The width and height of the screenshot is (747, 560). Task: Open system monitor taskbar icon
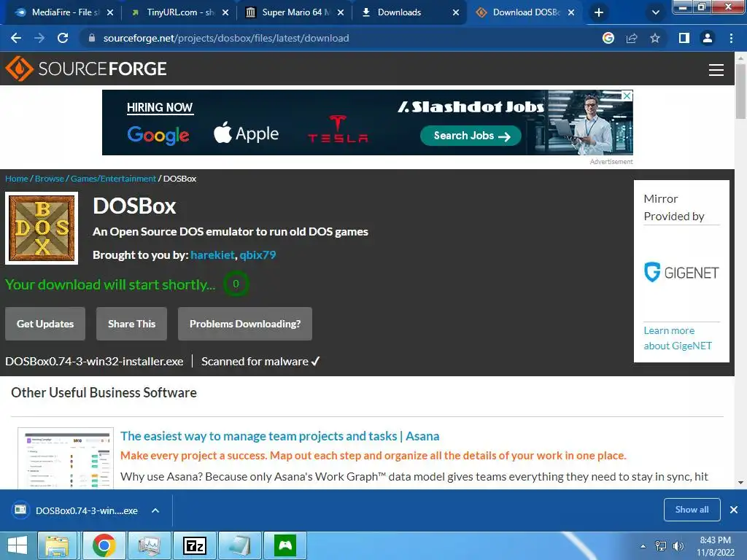tap(149, 545)
